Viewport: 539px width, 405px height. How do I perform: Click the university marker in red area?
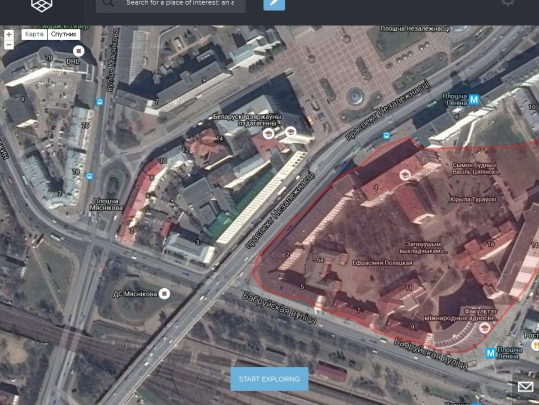coord(405,175)
